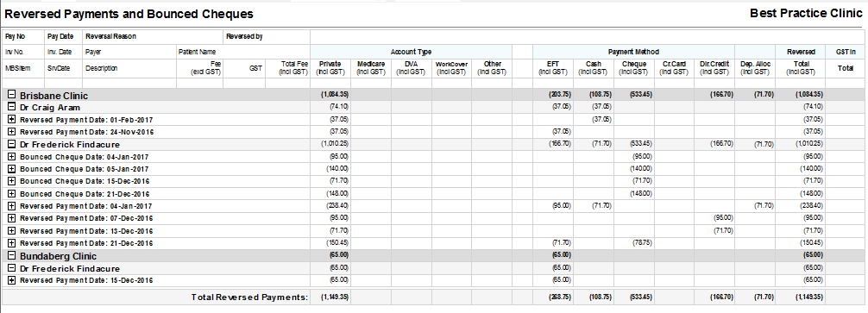Collapse the Dr Craig Aram section
The height and width of the screenshot is (313, 868).
pos(11,107)
